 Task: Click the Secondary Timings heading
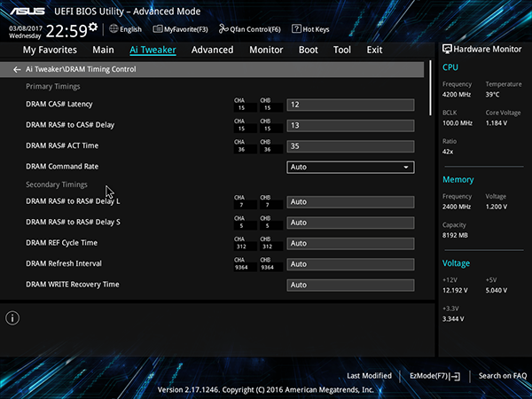[57, 184]
